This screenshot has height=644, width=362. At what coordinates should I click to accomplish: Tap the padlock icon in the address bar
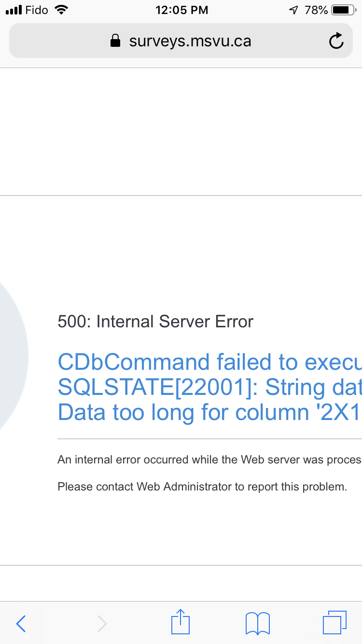point(115,41)
